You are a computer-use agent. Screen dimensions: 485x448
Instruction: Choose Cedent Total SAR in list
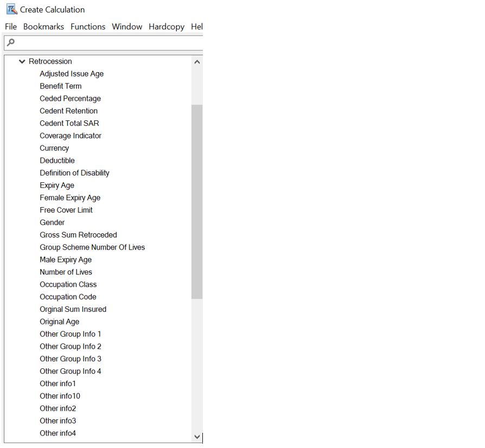69,124
